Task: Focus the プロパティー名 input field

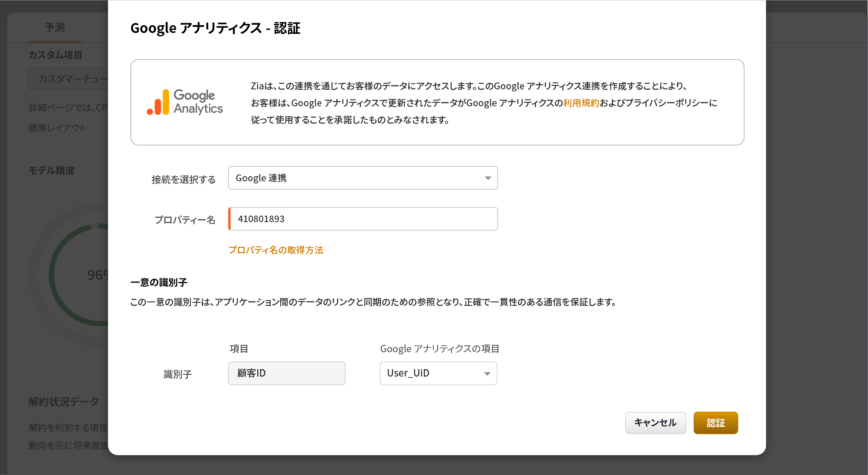Action: click(x=363, y=219)
